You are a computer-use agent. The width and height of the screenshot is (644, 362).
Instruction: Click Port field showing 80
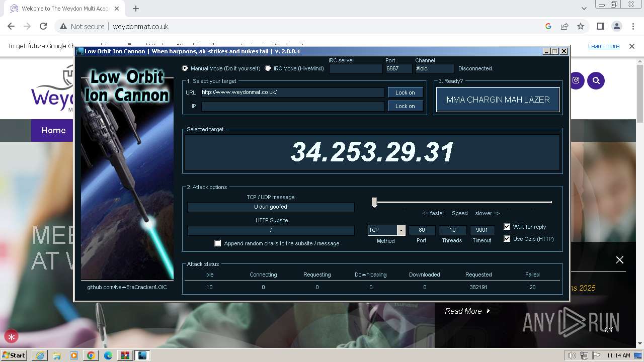point(422,230)
